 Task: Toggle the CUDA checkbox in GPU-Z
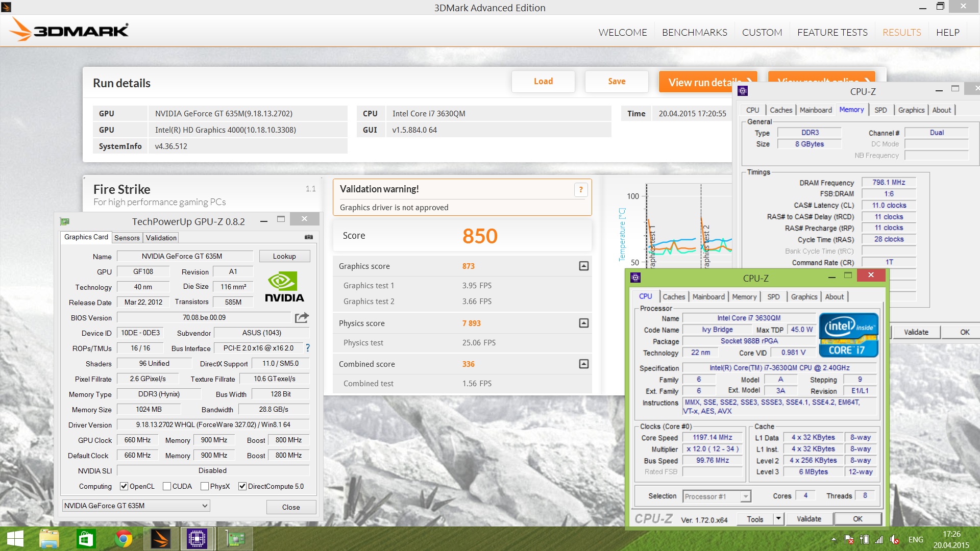click(x=167, y=486)
